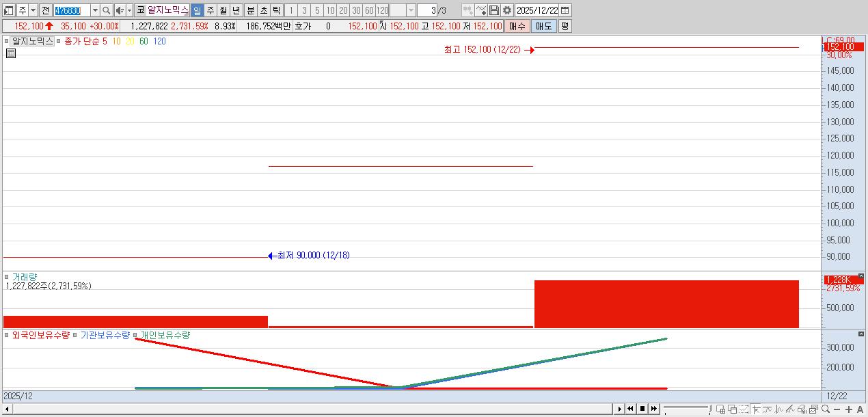Fast-forward the chart replay
The width and height of the screenshot is (868, 417).
(x=654, y=409)
